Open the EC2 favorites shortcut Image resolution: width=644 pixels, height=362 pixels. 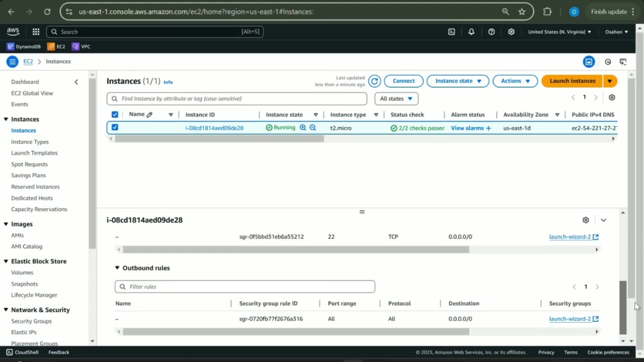point(56,46)
